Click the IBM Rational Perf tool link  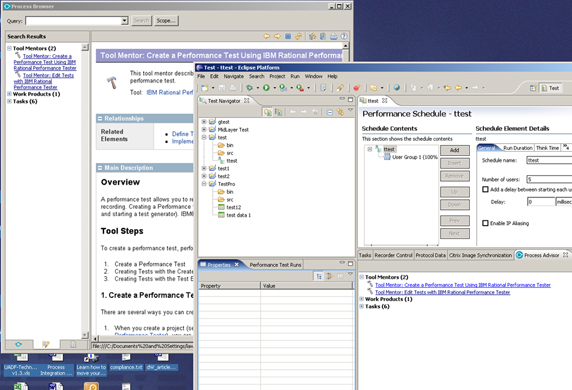[x=170, y=92]
